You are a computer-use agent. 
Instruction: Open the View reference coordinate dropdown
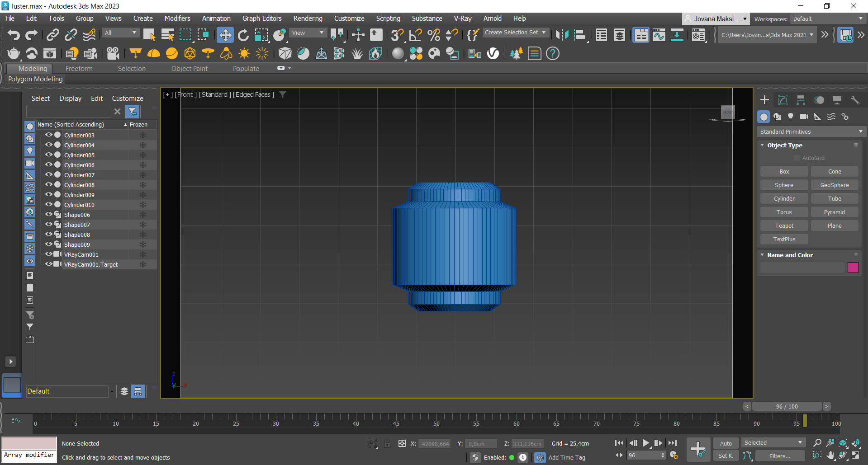pyautogui.click(x=308, y=33)
